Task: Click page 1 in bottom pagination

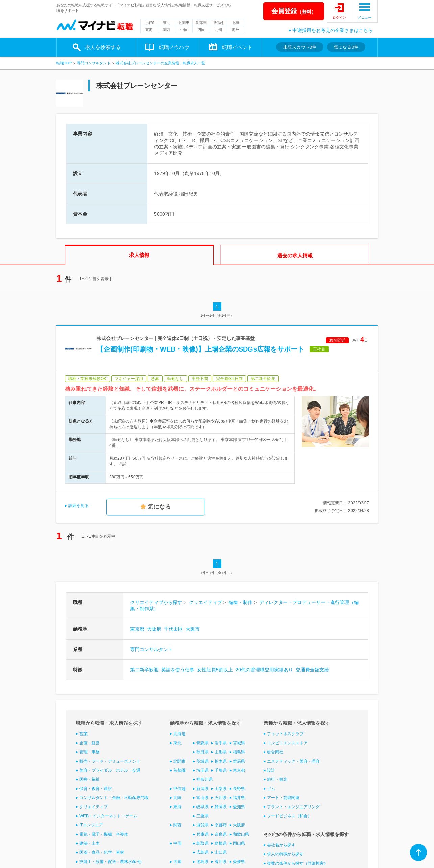Action: coord(217,564)
